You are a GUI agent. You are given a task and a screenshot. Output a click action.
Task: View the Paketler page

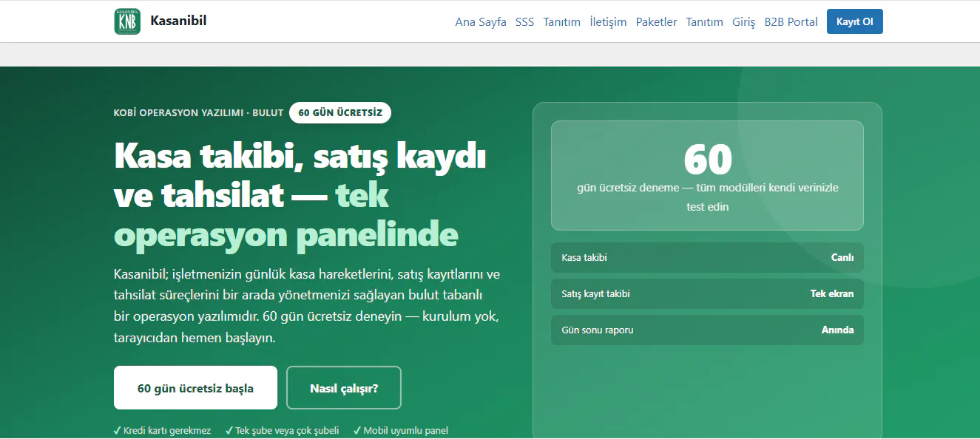coord(656,22)
